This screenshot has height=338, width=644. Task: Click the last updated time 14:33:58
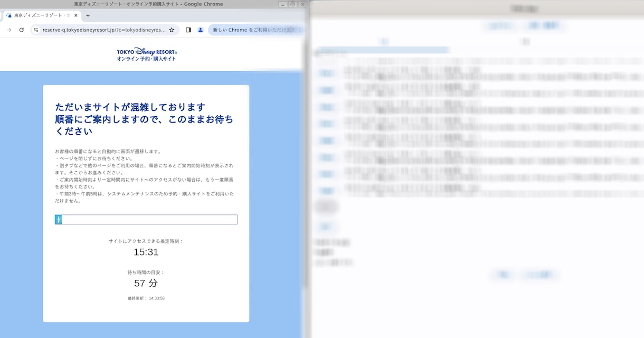157,298
